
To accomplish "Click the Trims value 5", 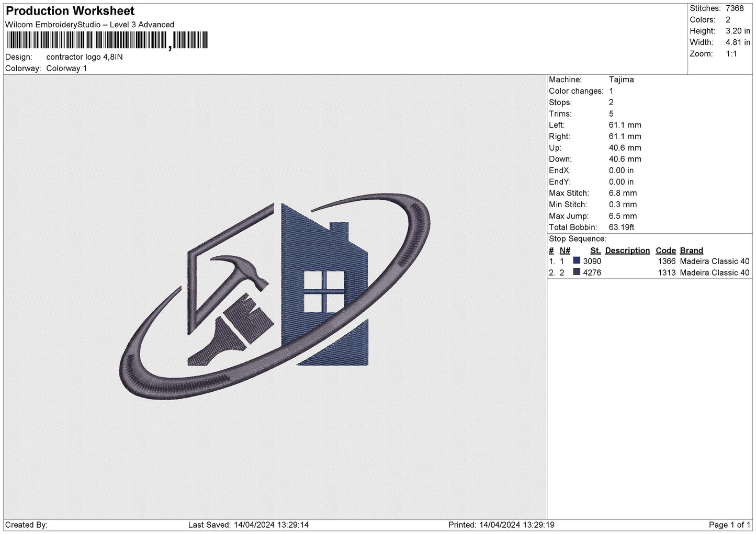I will tap(611, 113).
